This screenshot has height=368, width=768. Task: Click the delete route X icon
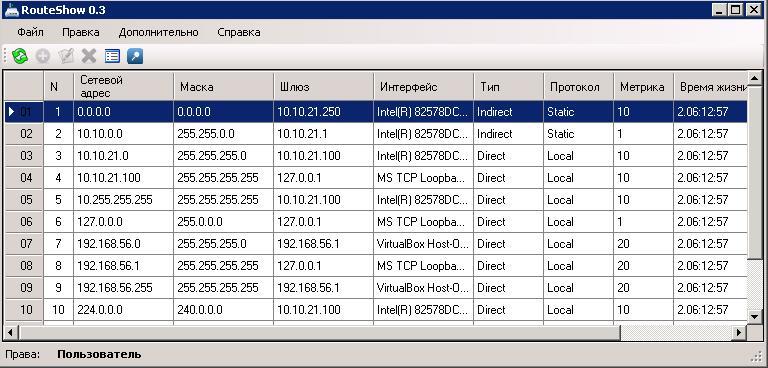[89, 56]
